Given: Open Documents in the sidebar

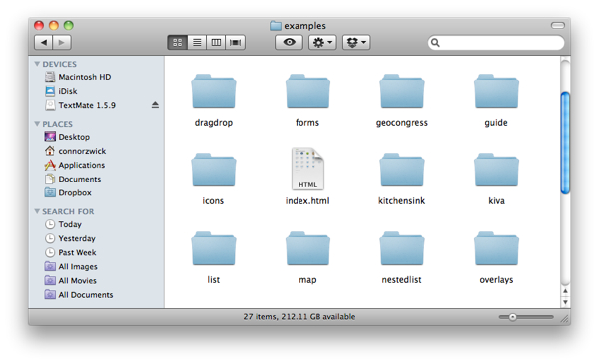Looking at the screenshot, I should 73,179.
